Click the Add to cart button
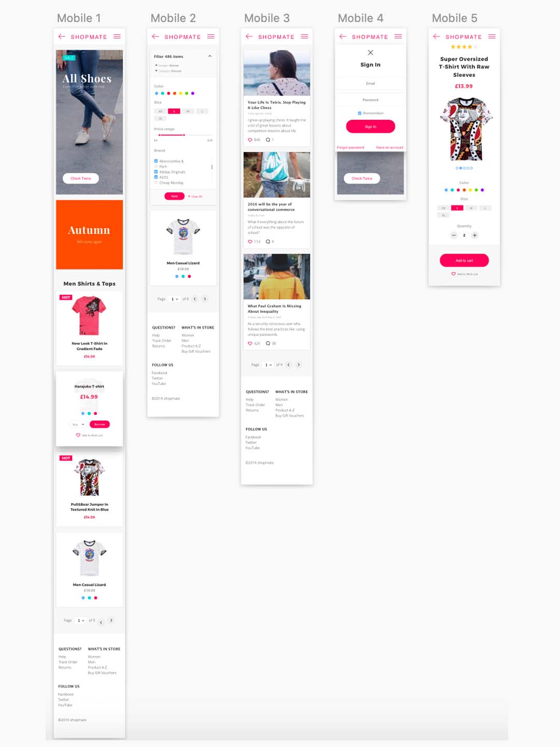Viewport: 560px width, 747px height. coord(464,260)
